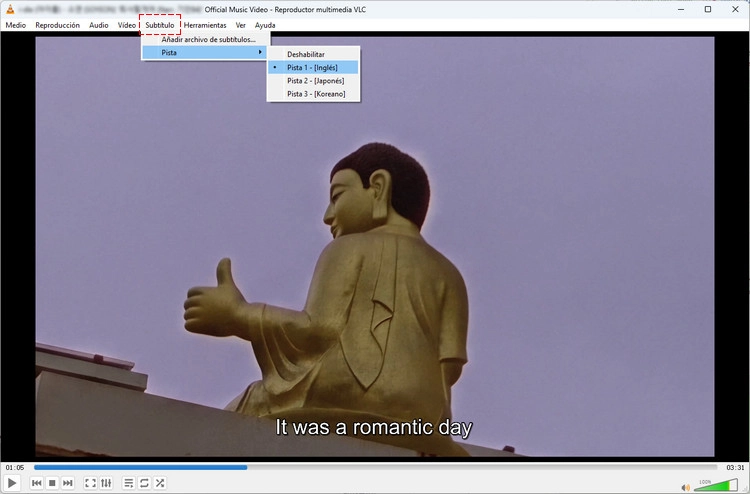750x494 pixels.
Task: Mute audio via speaker icon
Action: tap(685, 487)
